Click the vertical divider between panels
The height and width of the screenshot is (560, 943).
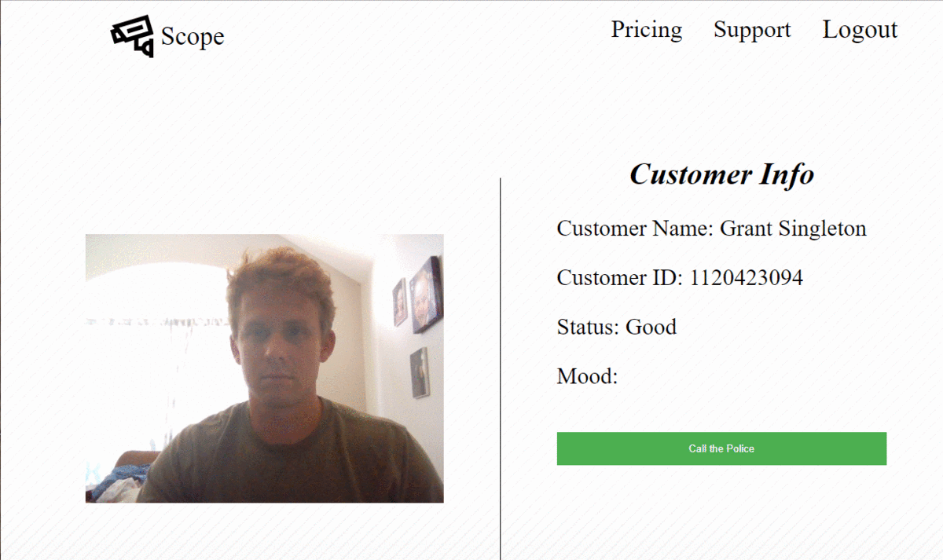pos(501,353)
